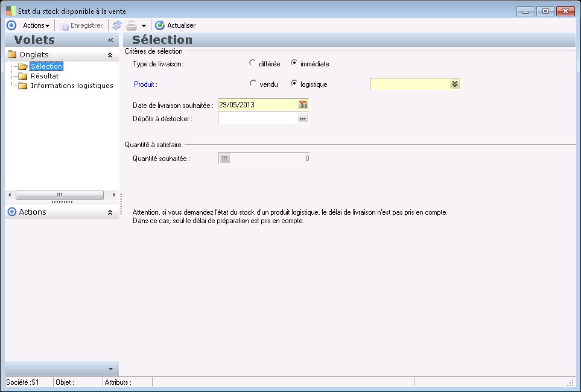Open Dépôts à déstocker browse ellipsis button

click(x=303, y=118)
